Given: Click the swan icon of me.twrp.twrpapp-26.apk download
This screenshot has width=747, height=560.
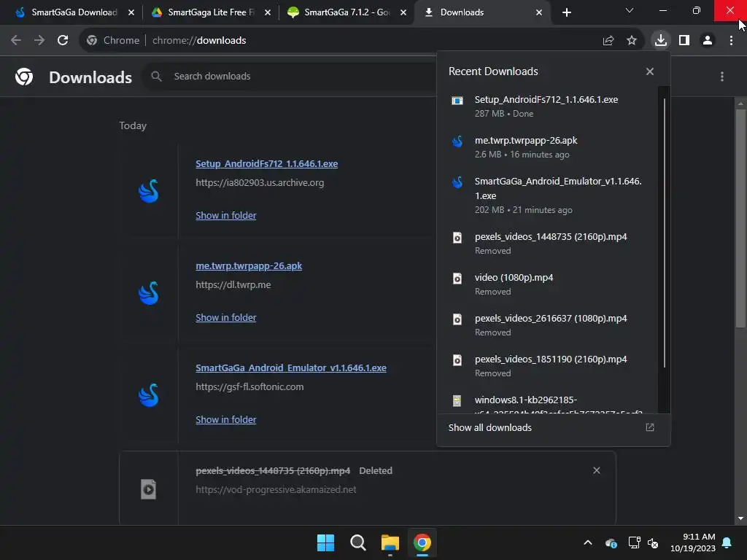Looking at the screenshot, I should [148, 293].
